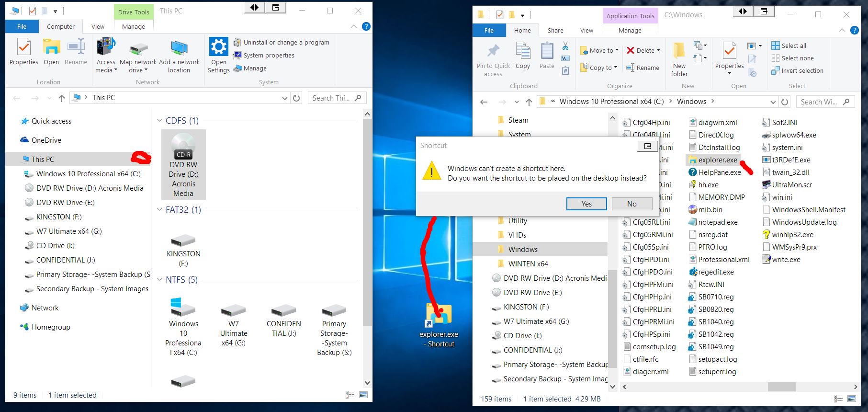
Task: Click Access media icon in ribbon
Action: tap(106, 47)
